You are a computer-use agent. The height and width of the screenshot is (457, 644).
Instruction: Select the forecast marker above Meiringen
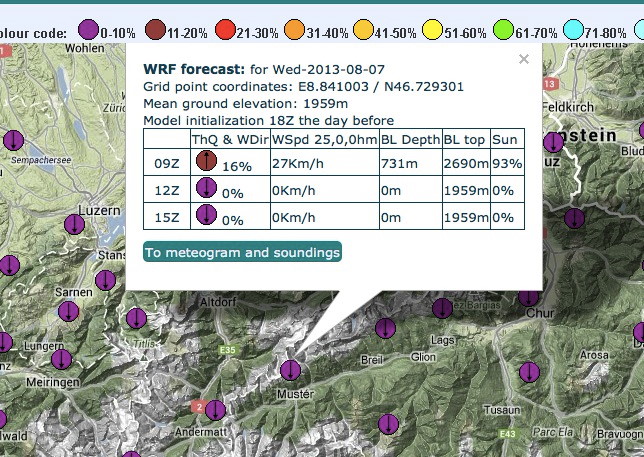pos(62,360)
